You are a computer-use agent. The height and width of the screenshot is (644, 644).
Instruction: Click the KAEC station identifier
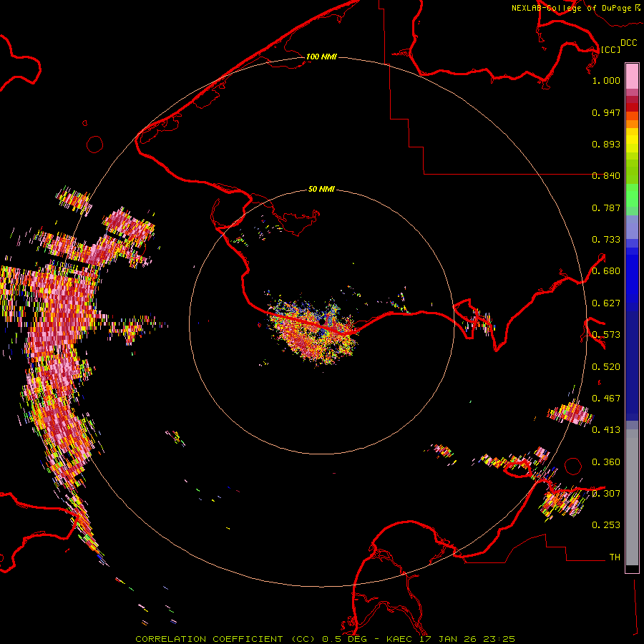(x=399, y=639)
